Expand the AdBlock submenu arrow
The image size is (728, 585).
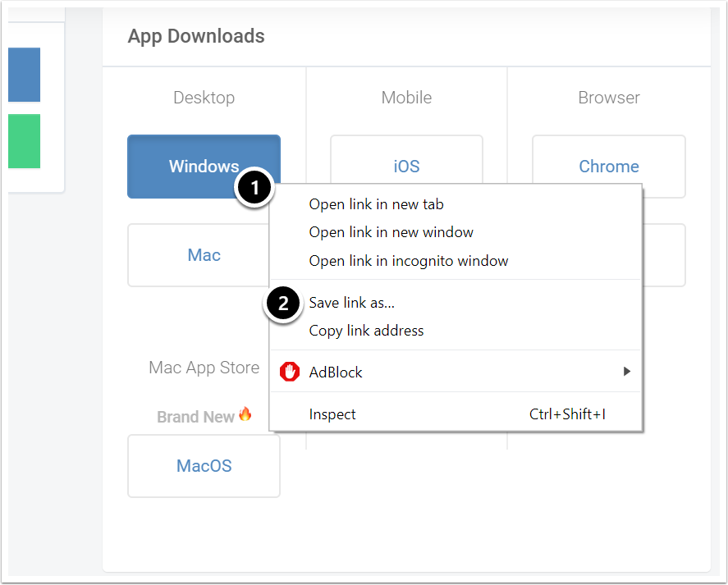point(627,372)
